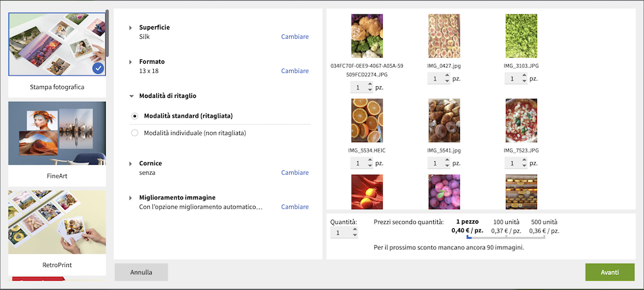The height and width of the screenshot is (290, 644).
Task: Select Modalità individuale (non ritagliata) option
Action: (135, 133)
